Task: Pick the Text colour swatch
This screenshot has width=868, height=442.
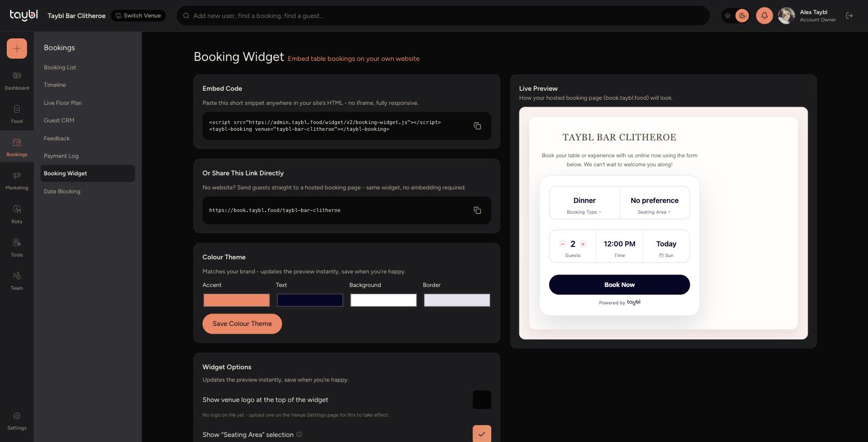Action: (310, 300)
